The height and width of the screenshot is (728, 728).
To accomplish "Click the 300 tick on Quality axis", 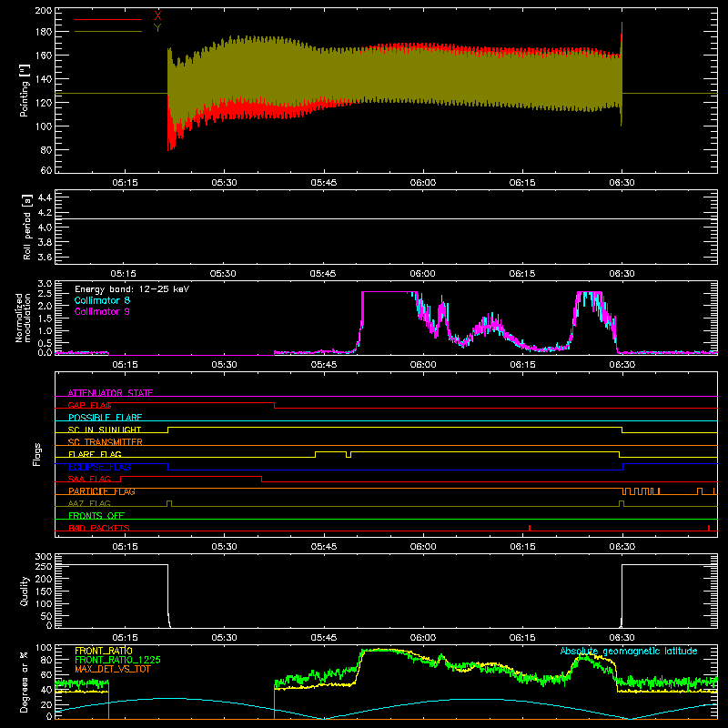I will (x=44, y=557).
